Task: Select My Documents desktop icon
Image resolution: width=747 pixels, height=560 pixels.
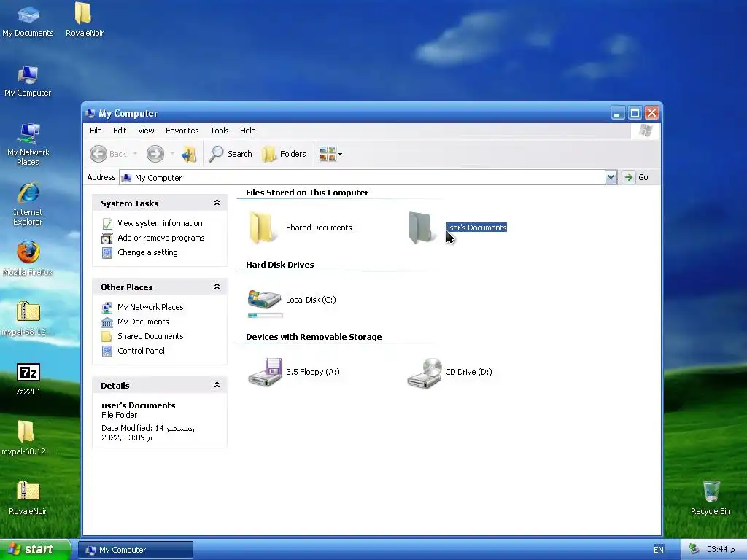Action: tap(28, 21)
